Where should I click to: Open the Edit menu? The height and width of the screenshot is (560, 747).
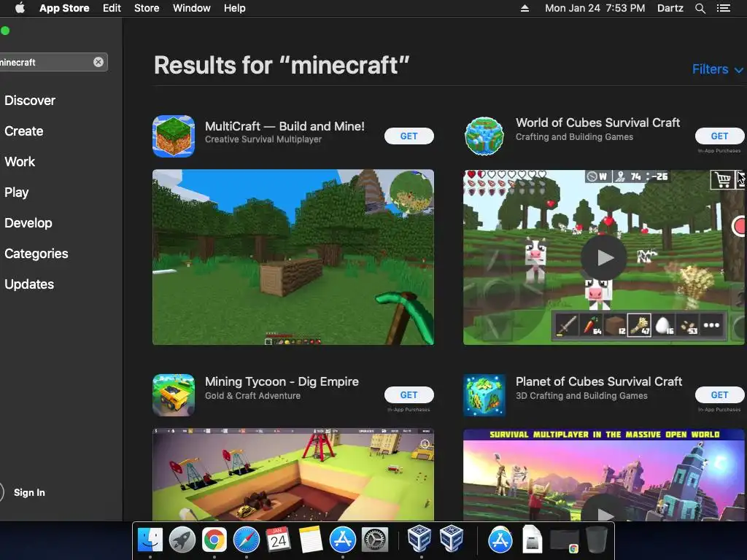coord(112,8)
